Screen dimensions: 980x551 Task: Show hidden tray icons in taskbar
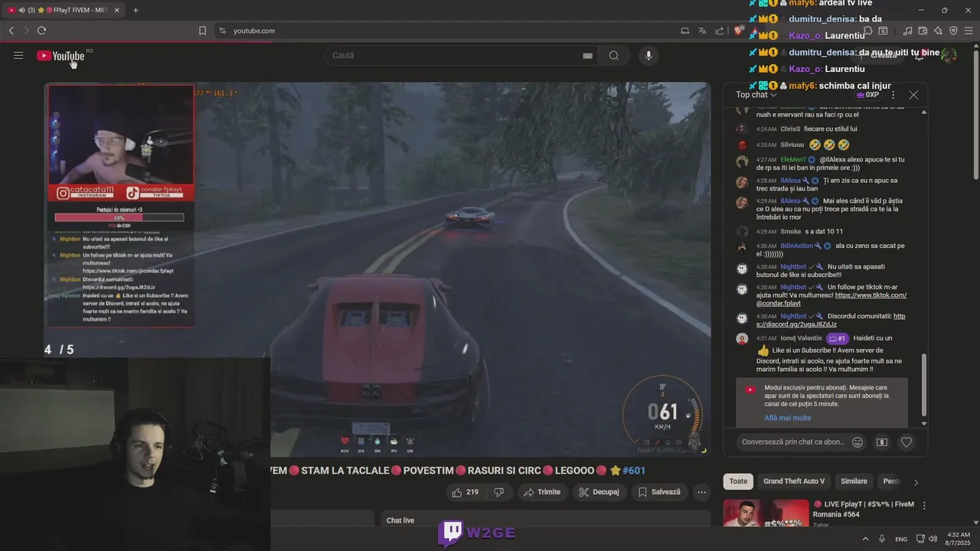(x=866, y=539)
